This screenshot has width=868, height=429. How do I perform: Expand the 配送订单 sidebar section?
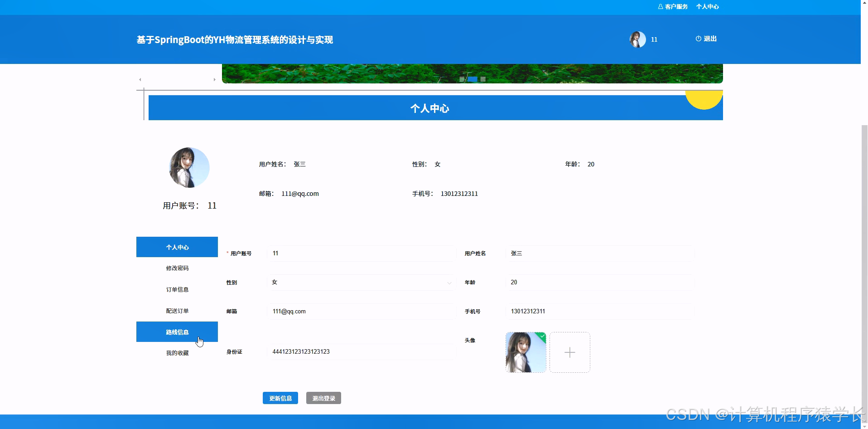pos(177,310)
